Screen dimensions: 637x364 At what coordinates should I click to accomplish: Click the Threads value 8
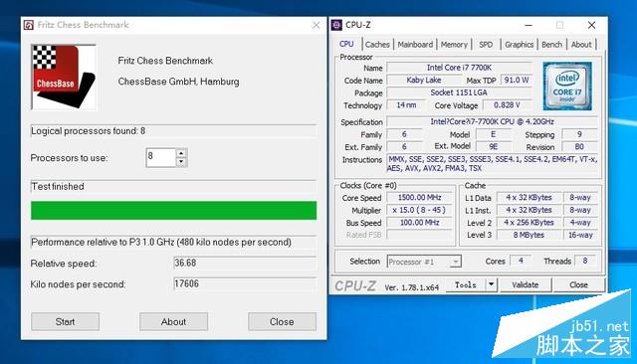(585, 261)
